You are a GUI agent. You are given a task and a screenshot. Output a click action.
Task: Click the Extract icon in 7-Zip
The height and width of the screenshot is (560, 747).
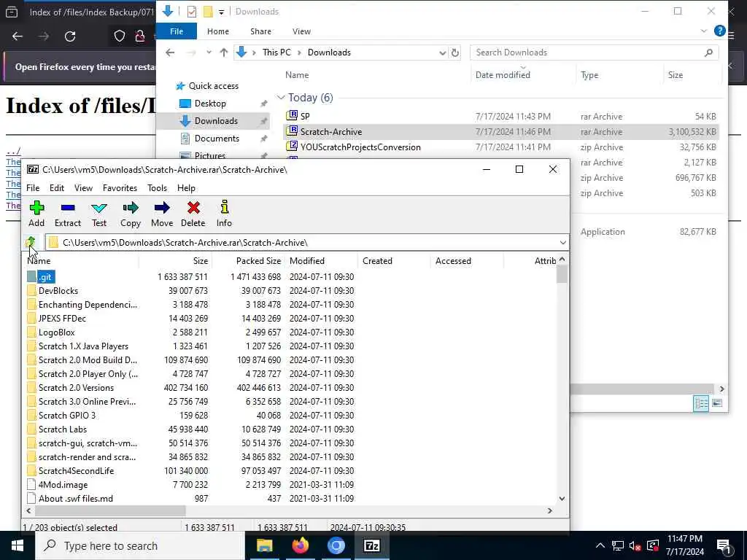click(68, 214)
